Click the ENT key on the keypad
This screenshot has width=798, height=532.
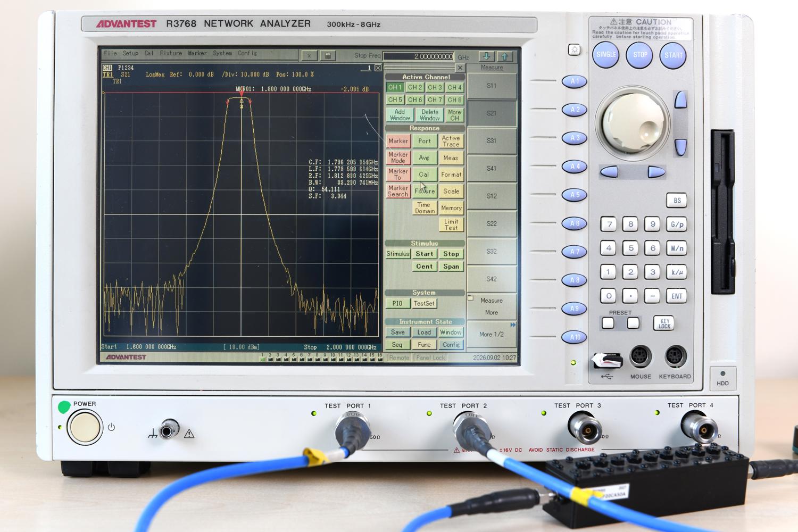677,296
